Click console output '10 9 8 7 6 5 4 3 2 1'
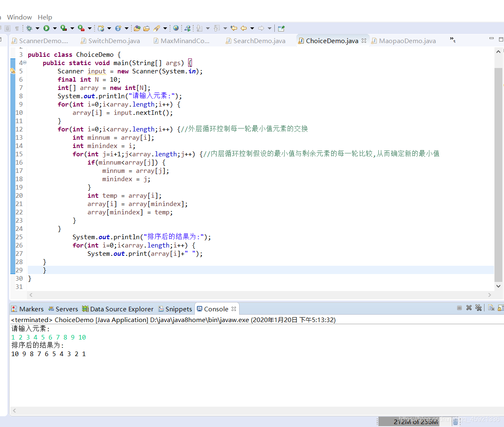 [48, 354]
